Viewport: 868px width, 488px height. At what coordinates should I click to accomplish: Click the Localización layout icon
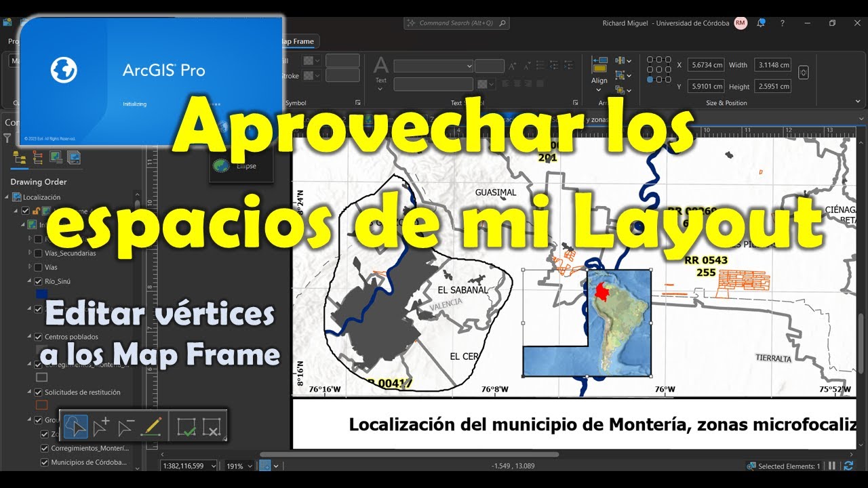tap(18, 197)
